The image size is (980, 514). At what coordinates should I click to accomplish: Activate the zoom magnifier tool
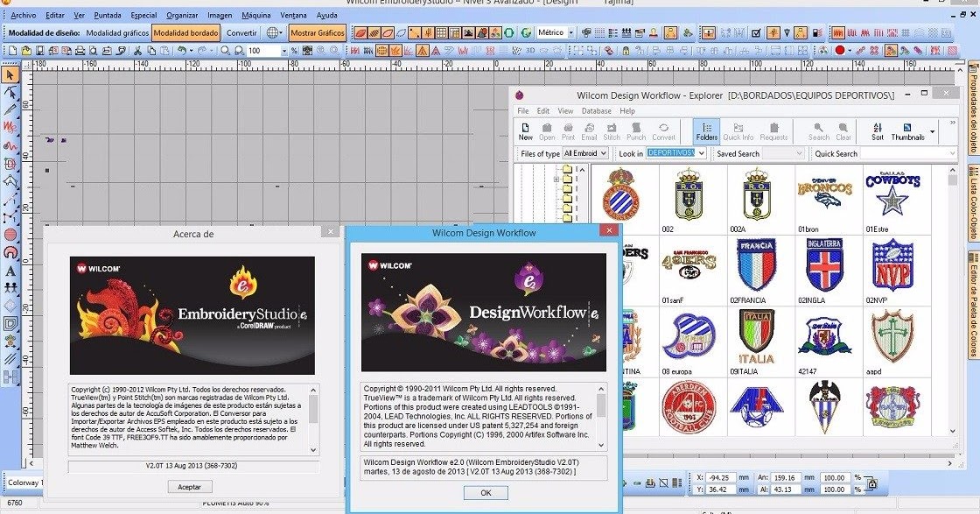point(225,51)
